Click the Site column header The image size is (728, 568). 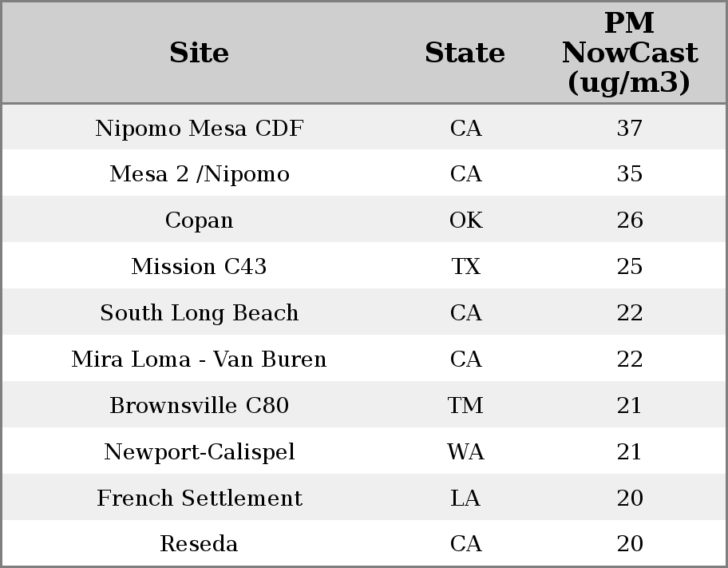(199, 54)
